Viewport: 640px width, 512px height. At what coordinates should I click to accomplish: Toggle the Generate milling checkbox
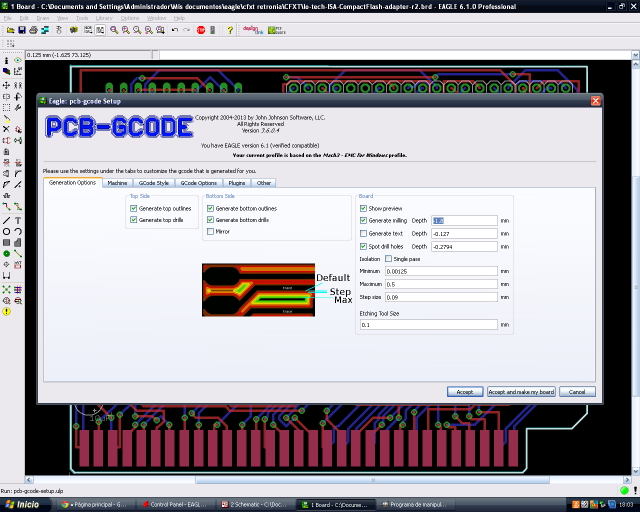tap(363, 220)
